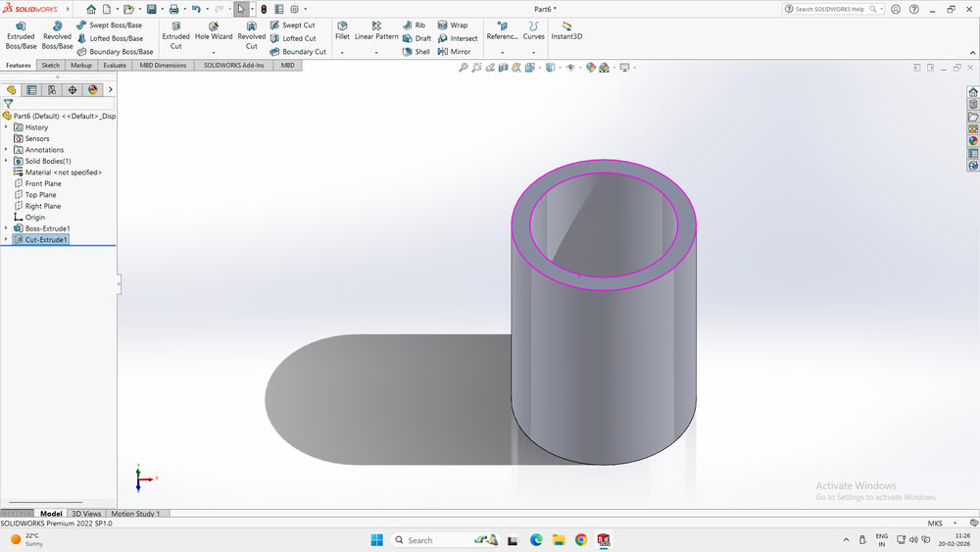
Task: Open the Curves dropdown arrow
Action: pos(533,53)
